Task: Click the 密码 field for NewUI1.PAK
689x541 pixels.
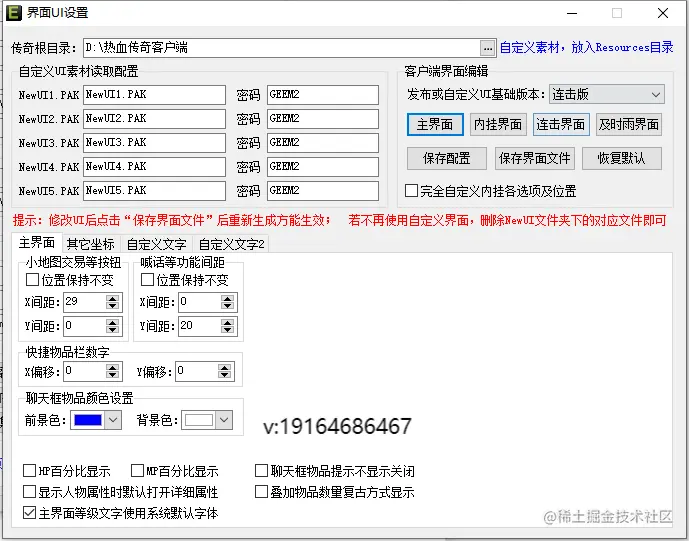Action: coord(323,95)
